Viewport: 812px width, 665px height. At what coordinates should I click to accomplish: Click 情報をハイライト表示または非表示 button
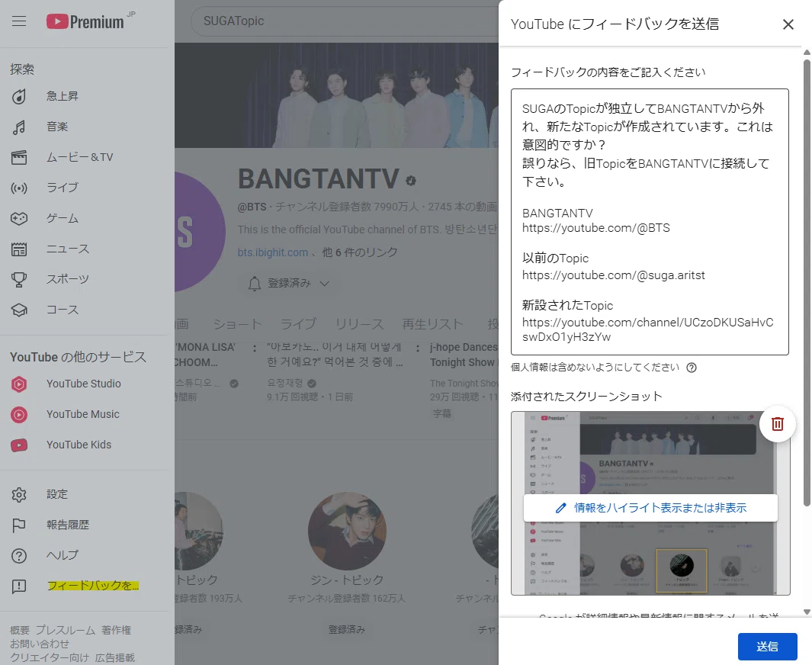tap(650, 508)
